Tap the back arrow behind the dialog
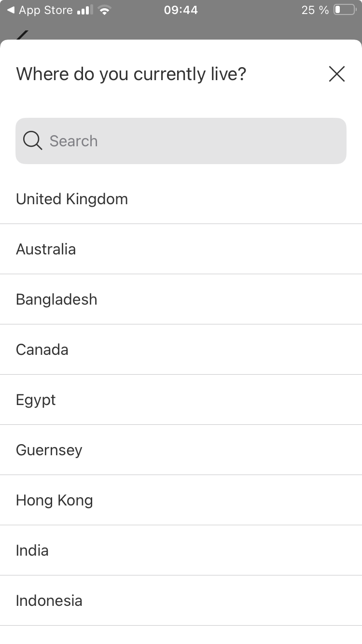This screenshot has width=362, height=644. coord(22,35)
